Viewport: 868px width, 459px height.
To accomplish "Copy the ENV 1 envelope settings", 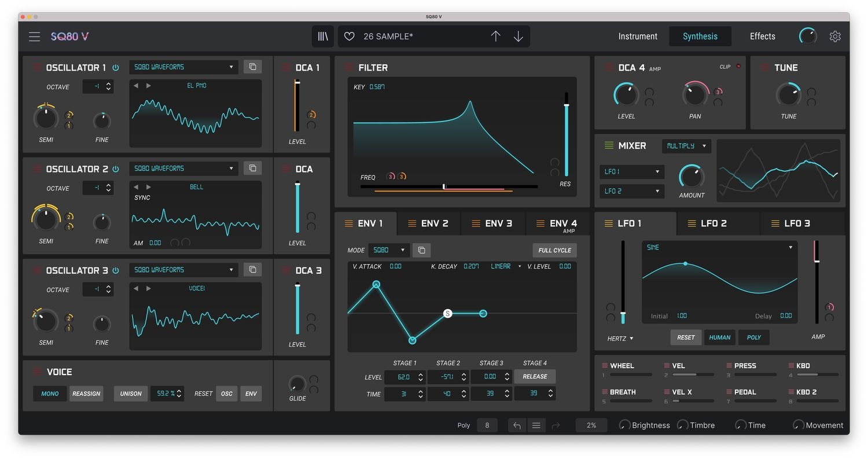I will point(421,250).
